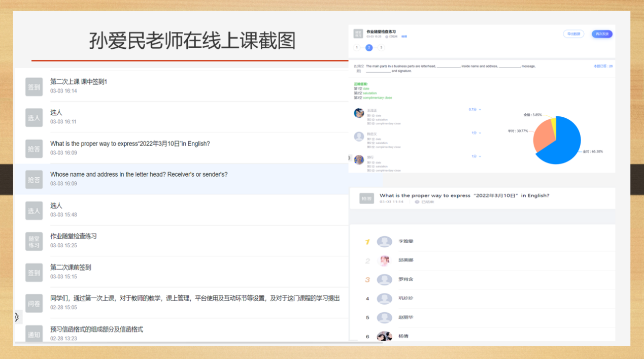This screenshot has height=359, width=644.
Task: Click the gear icon at bottom-left edge
Action: tap(17, 317)
